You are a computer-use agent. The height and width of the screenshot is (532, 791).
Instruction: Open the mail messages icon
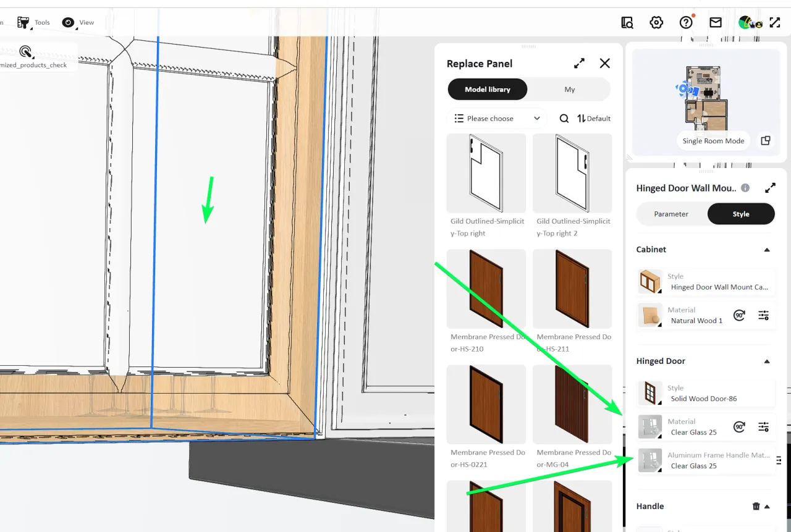[x=716, y=23]
